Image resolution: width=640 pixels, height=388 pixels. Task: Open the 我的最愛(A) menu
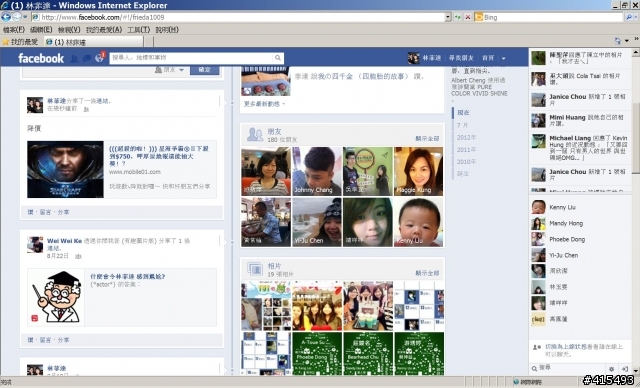point(104,30)
